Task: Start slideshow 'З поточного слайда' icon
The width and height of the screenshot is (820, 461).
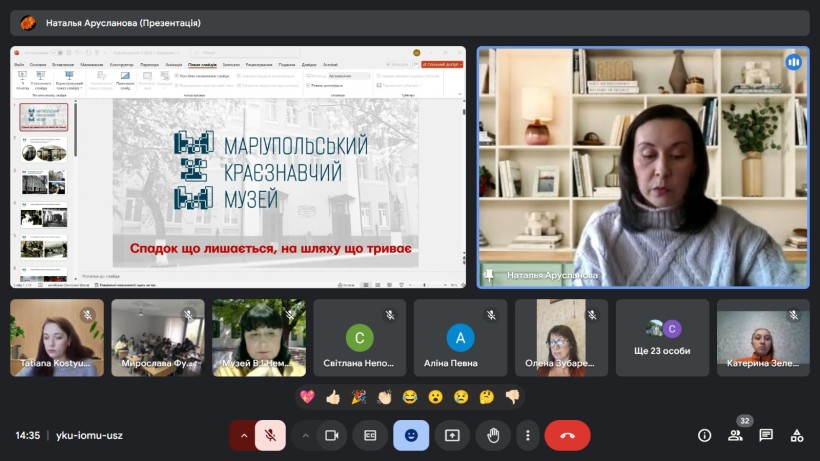Action: [41, 80]
